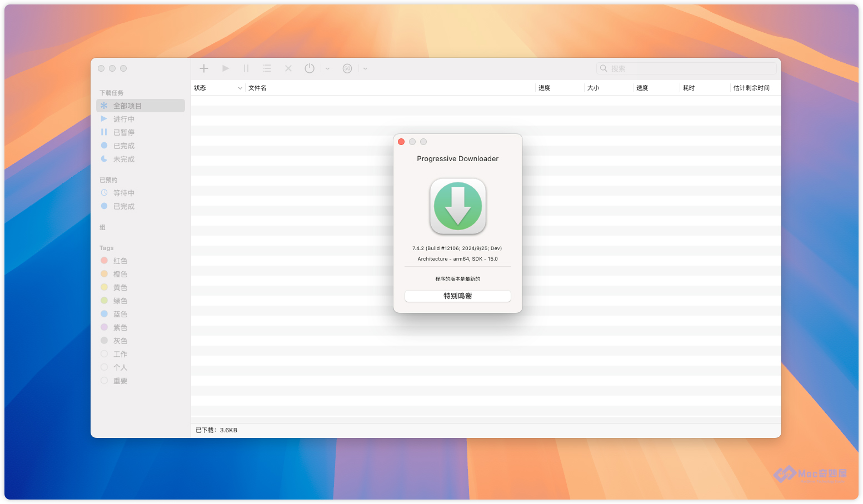Choose the 工作 tag

[x=141, y=354]
